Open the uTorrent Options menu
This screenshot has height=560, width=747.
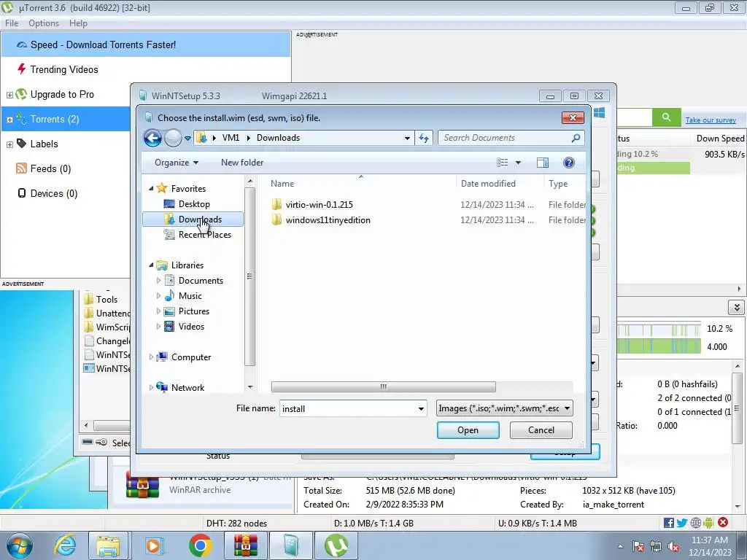pos(44,23)
